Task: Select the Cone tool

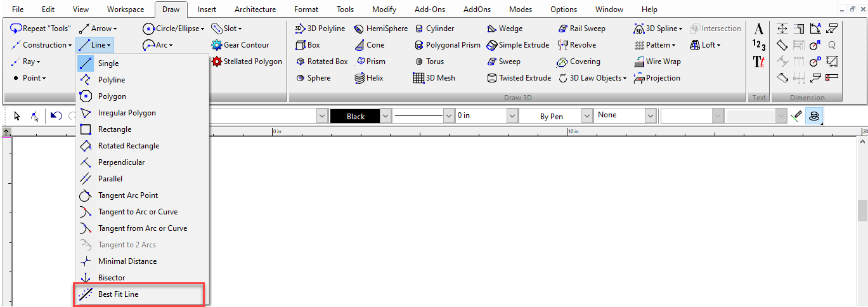Action: pyautogui.click(x=369, y=45)
